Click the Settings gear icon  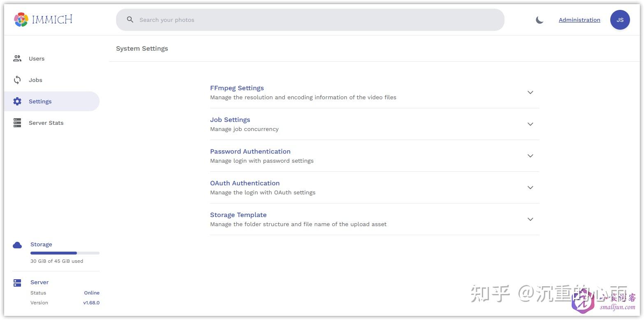pos(17,101)
